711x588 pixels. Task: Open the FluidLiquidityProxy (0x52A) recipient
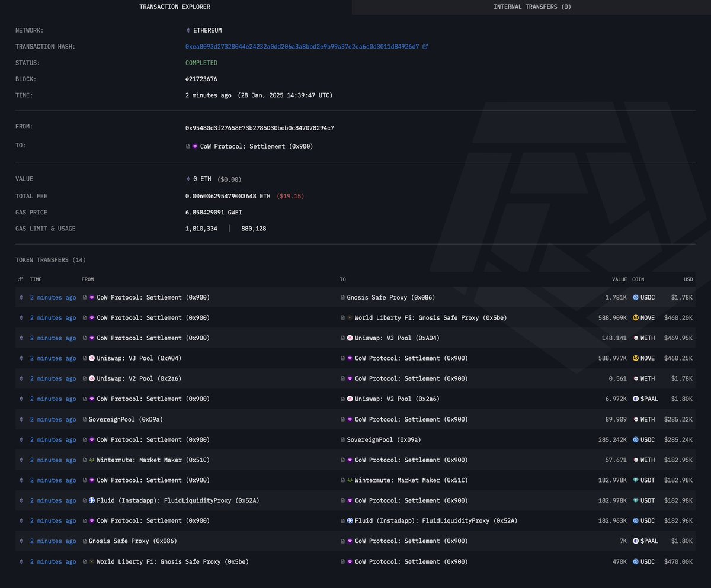pos(436,520)
